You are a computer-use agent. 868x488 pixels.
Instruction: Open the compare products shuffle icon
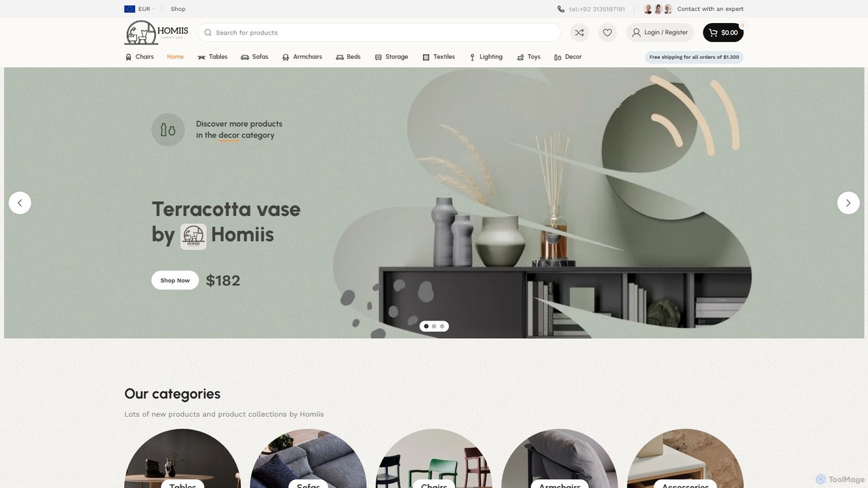tap(579, 33)
